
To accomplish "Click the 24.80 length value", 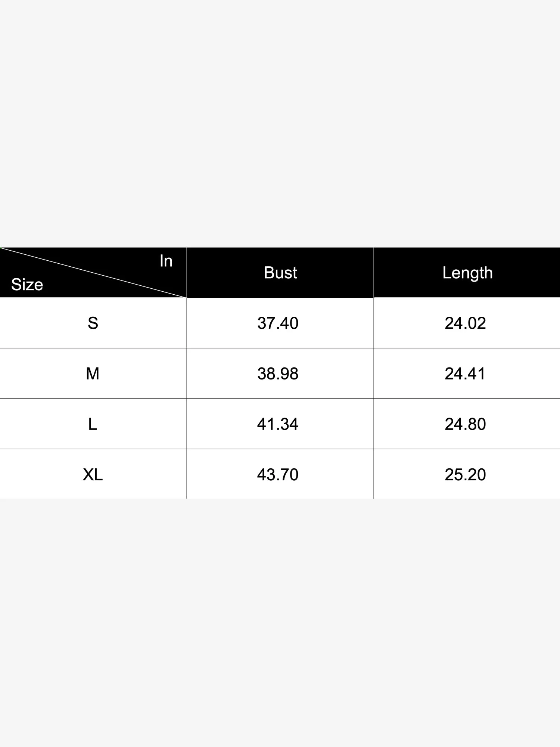I will [465, 424].
